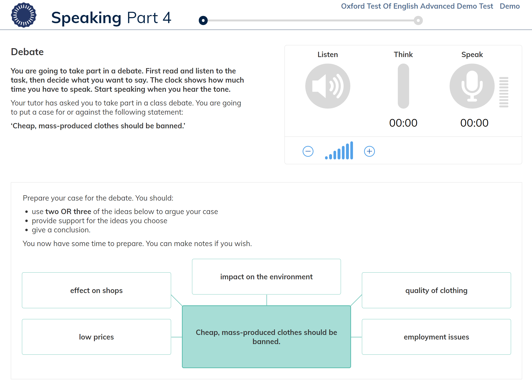This screenshot has width=532, height=392.
Task: Click the Think timer bar
Action: point(403,86)
